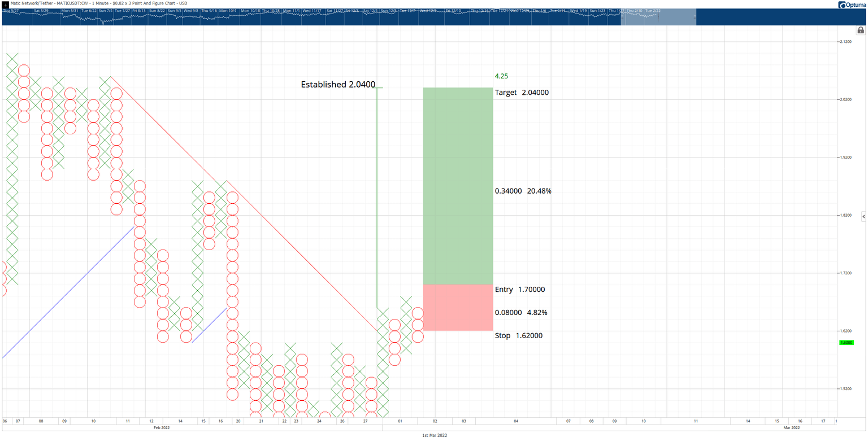Click the 4.25 reward ratio label

tap(501, 76)
